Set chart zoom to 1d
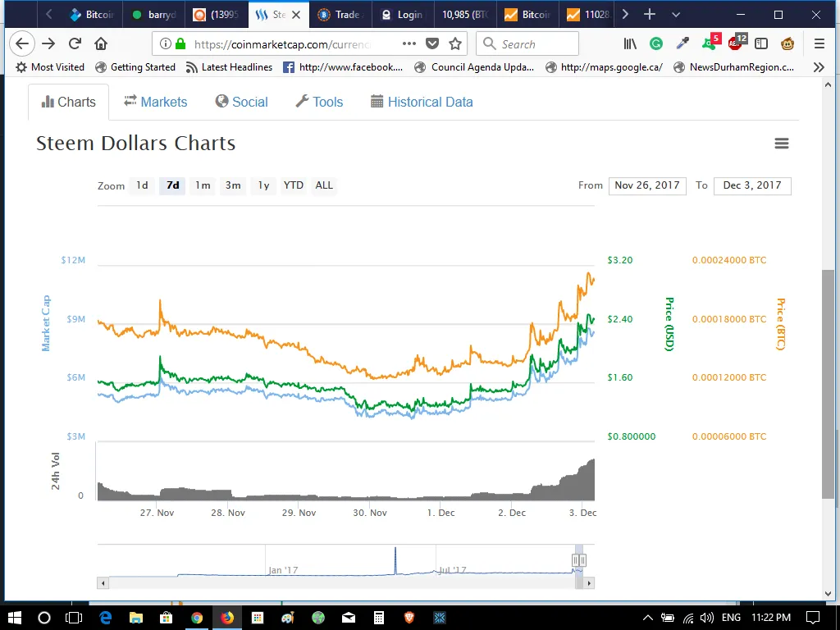The width and height of the screenshot is (840, 630). 142,185
